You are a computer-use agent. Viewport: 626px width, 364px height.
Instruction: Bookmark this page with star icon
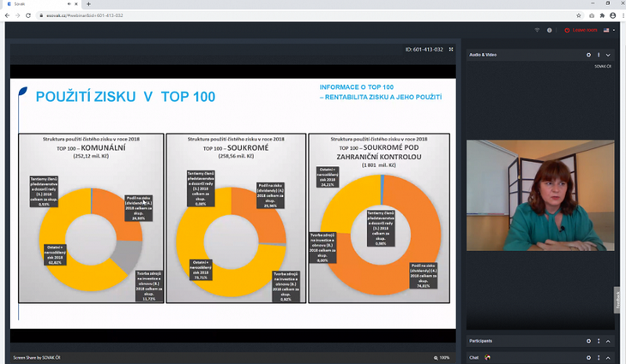579,15
